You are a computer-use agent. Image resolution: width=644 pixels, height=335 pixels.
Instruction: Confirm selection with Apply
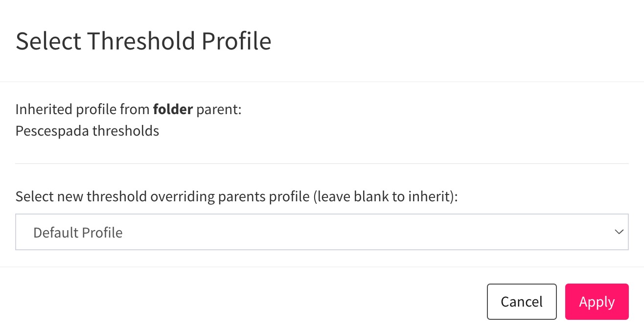pyautogui.click(x=597, y=302)
